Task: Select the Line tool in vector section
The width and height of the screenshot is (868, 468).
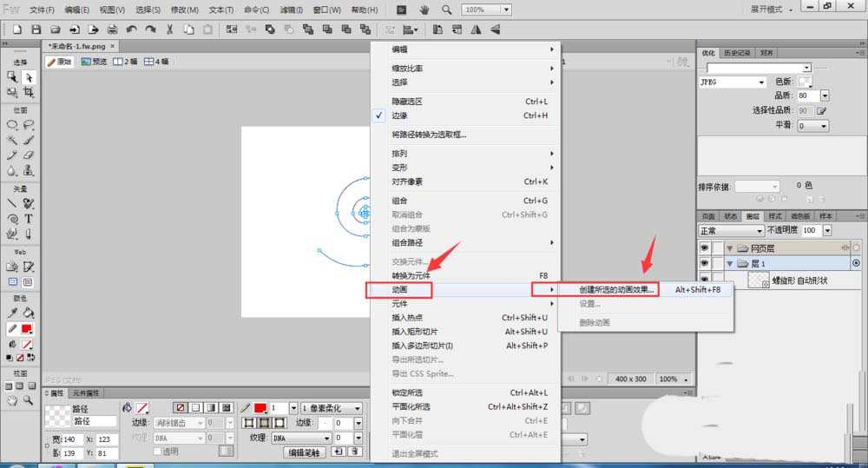Action: 12,203
